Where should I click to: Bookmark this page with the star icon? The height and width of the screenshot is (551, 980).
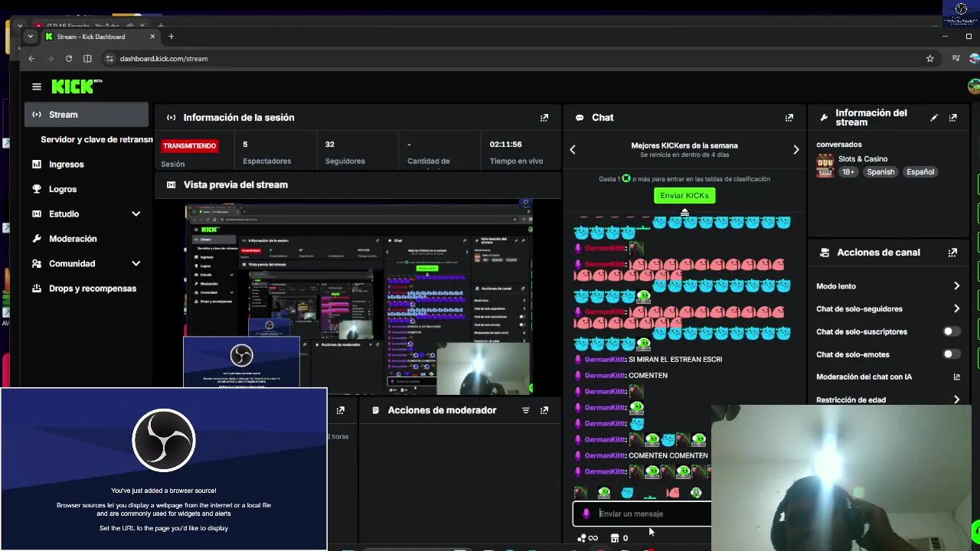point(929,58)
